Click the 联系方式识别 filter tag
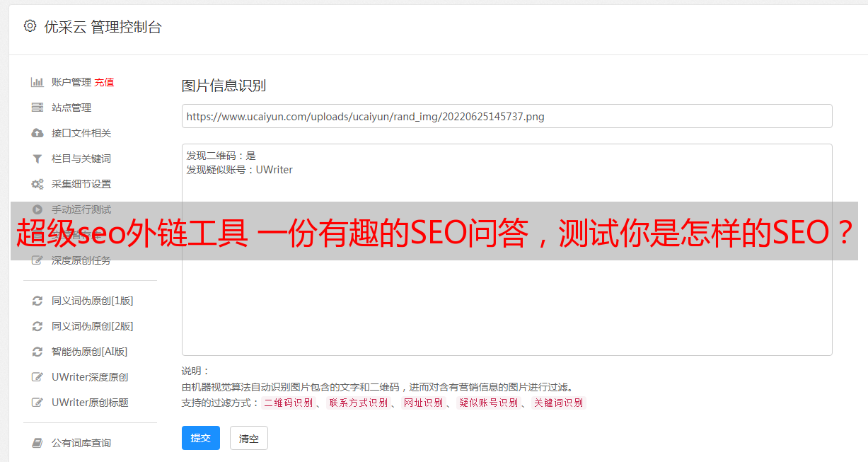The width and height of the screenshot is (868, 462). 358,403
